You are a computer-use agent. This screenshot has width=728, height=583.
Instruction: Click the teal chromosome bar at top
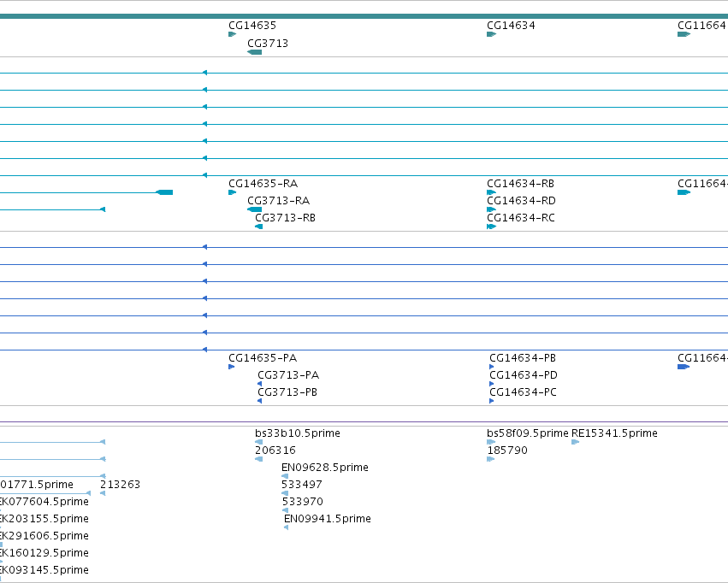tap(364, 16)
